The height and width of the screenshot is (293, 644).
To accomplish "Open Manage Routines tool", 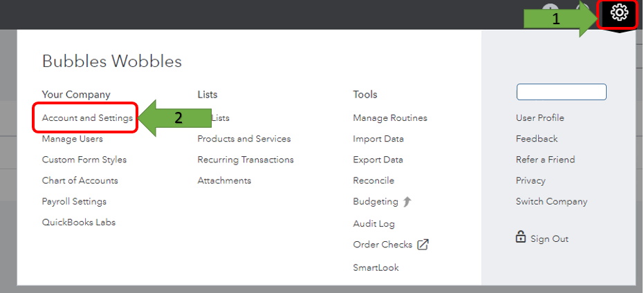I will [390, 117].
